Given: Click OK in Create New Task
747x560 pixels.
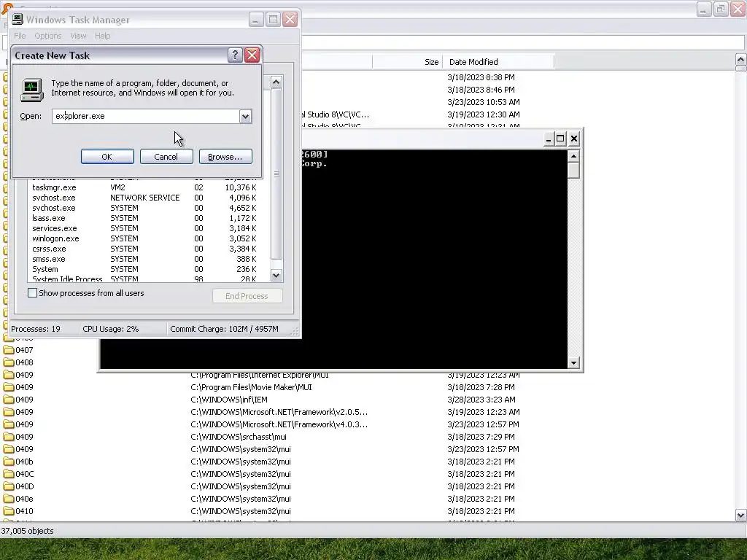Looking at the screenshot, I should pyautogui.click(x=107, y=157).
